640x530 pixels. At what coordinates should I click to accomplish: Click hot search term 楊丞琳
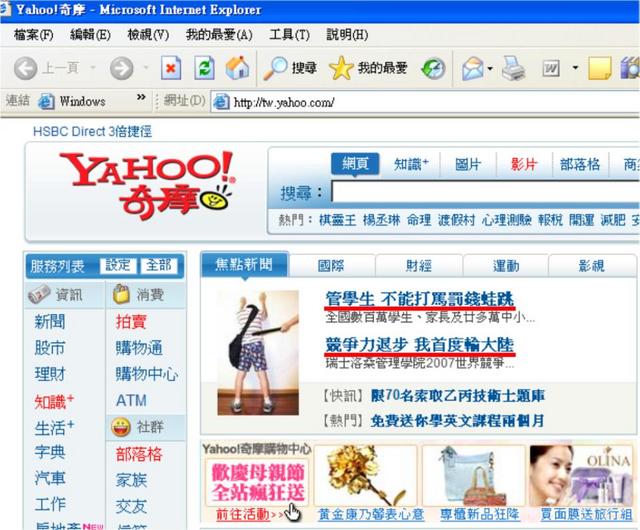pyautogui.click(x=382, y=220)
